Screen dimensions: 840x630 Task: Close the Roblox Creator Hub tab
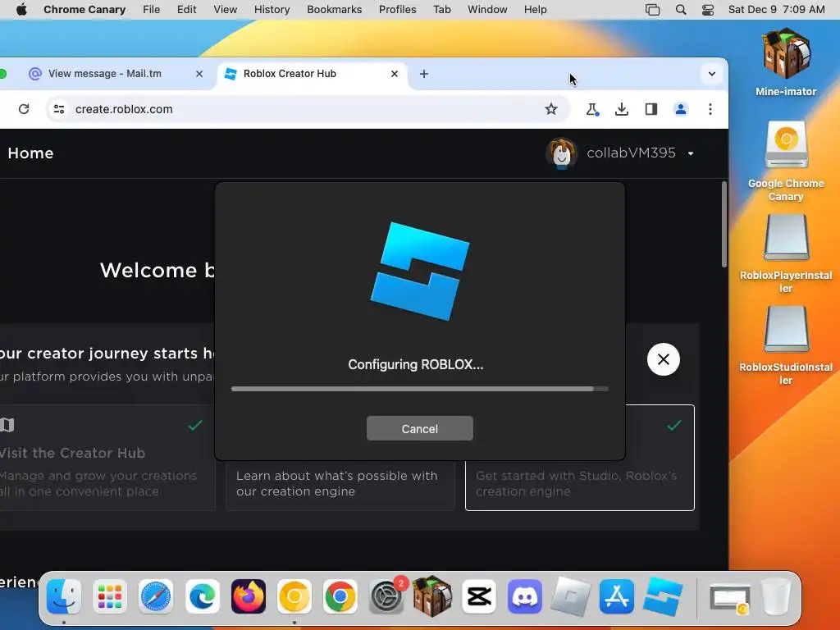[395, 74]
